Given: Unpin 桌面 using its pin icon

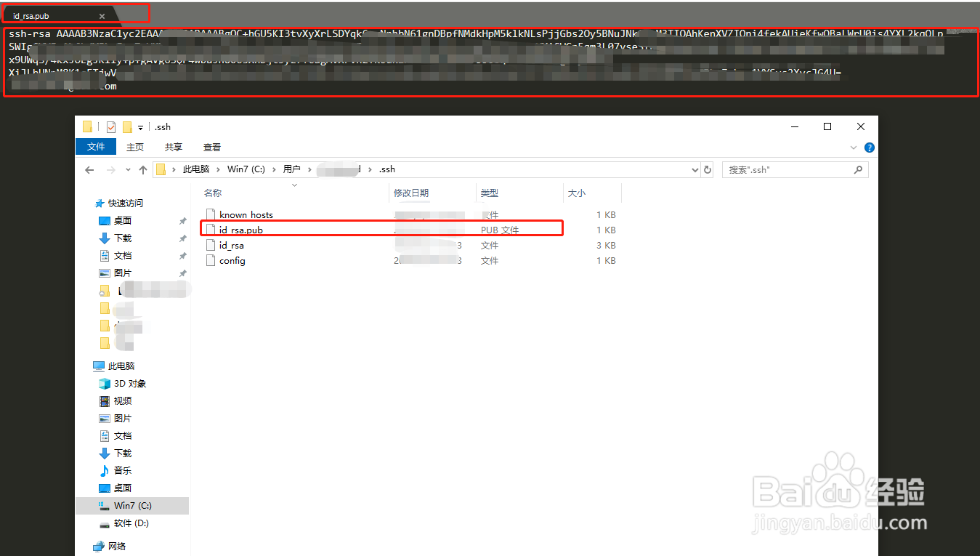Looking at the screenshot, I should pyautogui.click(x=182, y=221).
